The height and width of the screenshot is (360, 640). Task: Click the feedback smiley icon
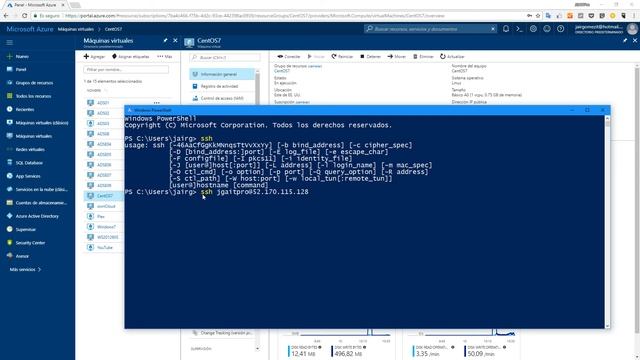click(x=547, y=29)
